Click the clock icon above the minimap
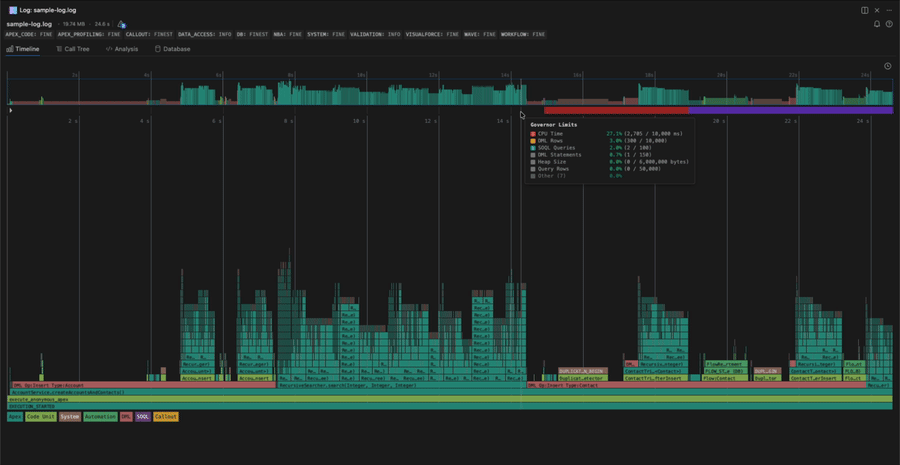Viewport: 900px width, 465px height. 887,66
